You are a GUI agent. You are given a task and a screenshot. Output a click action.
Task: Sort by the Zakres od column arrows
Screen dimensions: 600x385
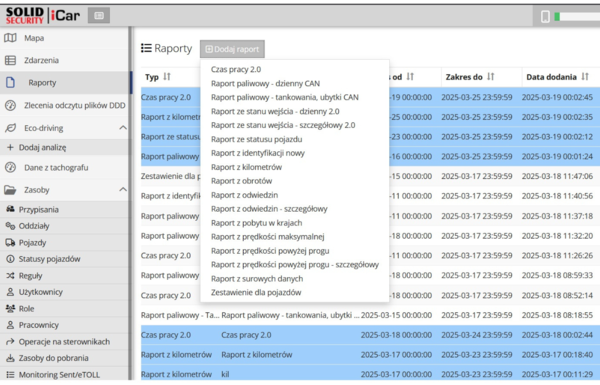pos(410,77)
